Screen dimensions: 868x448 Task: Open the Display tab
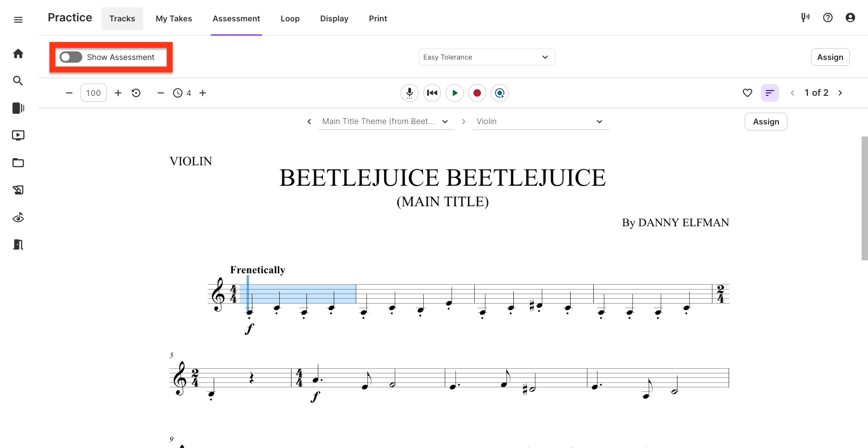click(334, 19)
